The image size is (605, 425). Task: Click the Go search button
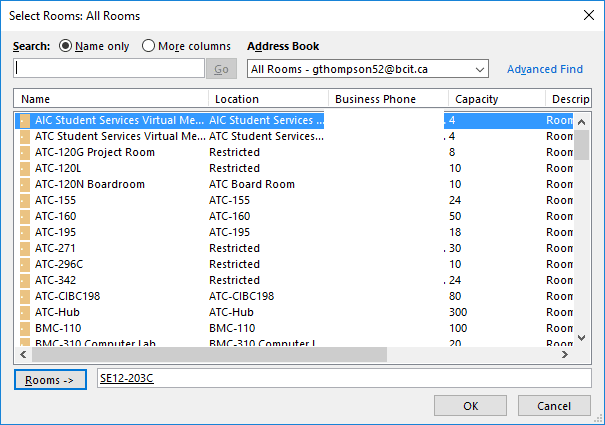tap(221, 69)
